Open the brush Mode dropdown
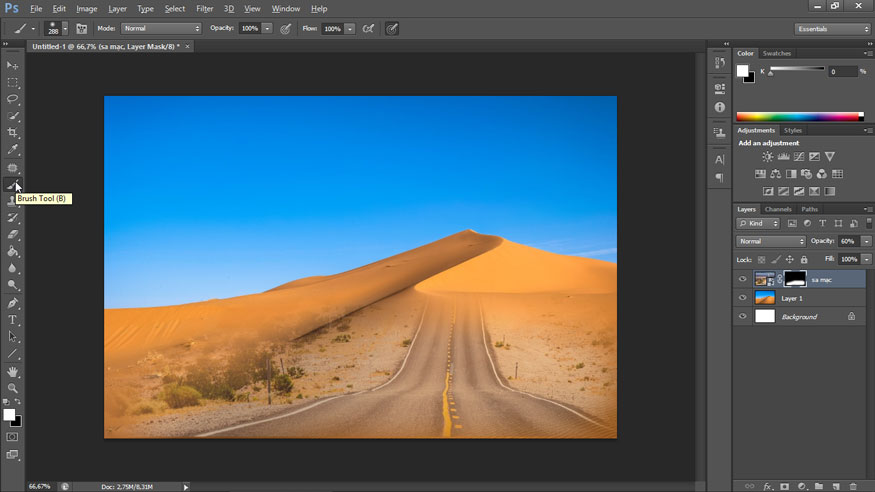Image resolution: width=875 pixels, height=492 pixels. tap(161, 29)
